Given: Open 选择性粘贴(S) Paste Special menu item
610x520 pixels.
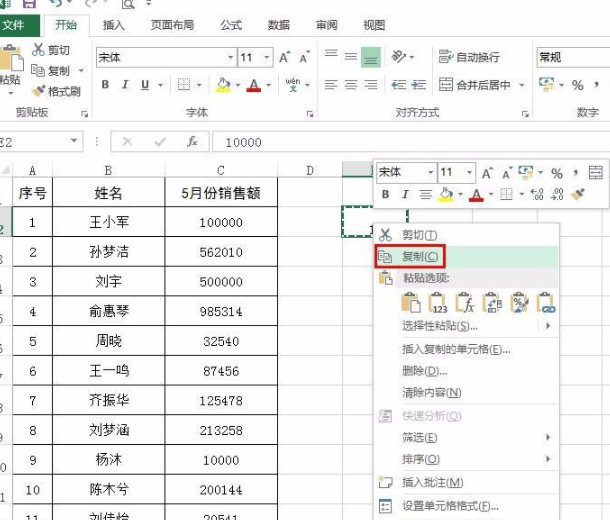Looking at the screenshot, I should click(x=466, y=326).
